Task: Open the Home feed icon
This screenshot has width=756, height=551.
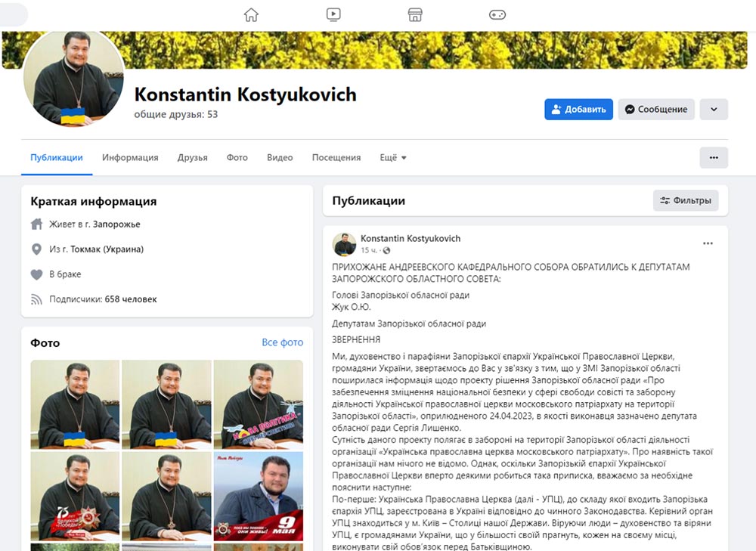Action: pos(251,14)
